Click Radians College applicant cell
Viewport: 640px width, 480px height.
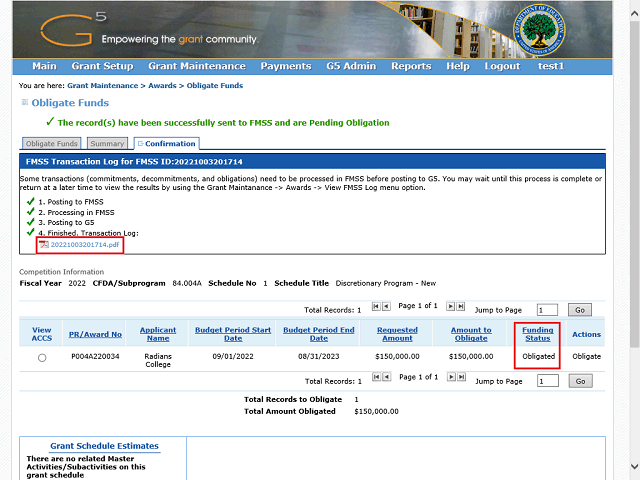click(158, 360)
